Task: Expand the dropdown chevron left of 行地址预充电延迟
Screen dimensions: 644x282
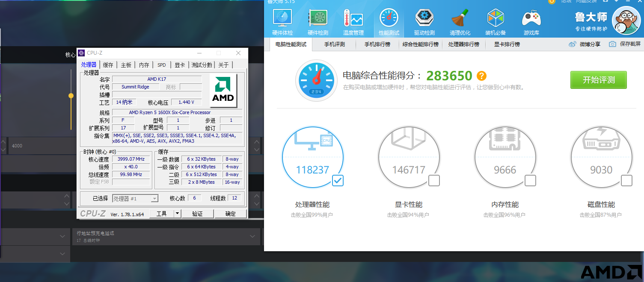Action: point(63,236)
